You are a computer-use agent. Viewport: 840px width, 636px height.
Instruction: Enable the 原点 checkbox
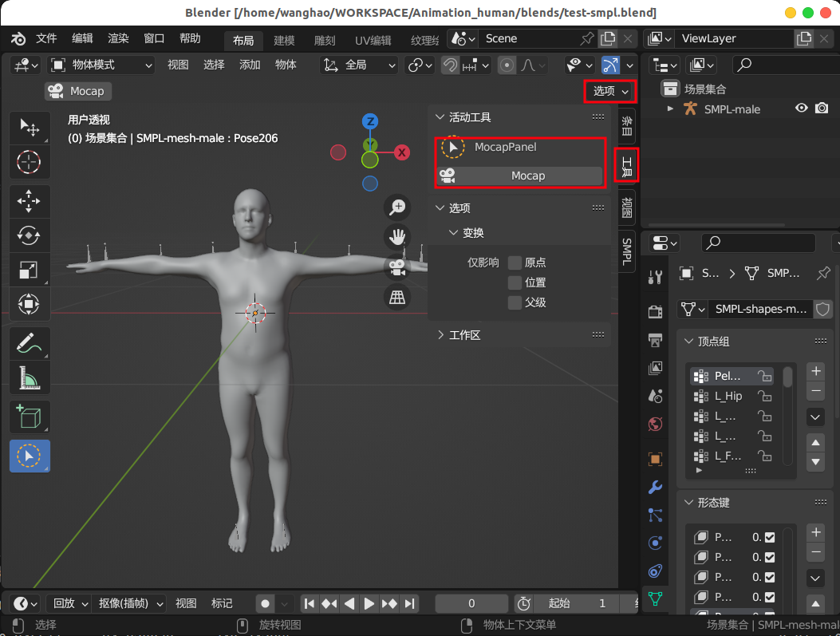click(x=515, y=263)
